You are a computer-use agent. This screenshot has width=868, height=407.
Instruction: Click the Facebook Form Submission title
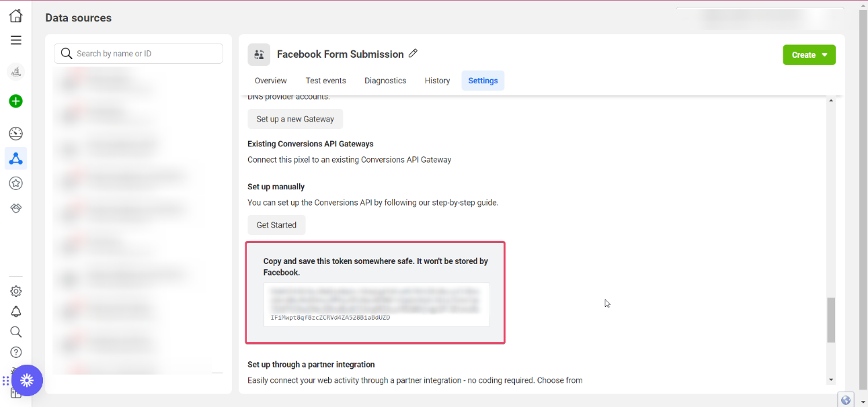coord(340,54)
